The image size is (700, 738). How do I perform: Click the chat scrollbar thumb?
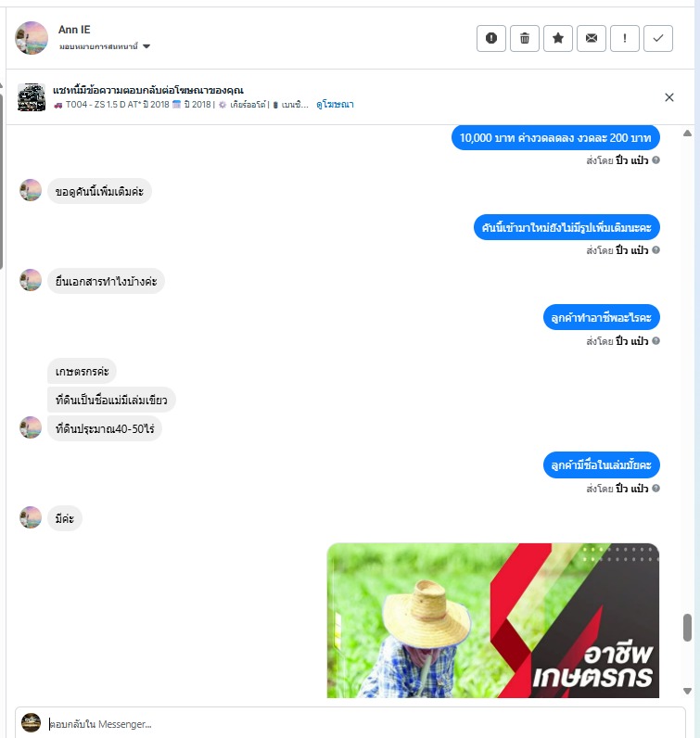pos(687,628)
